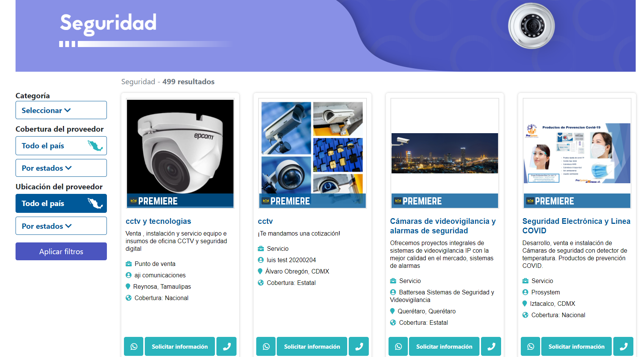Expand 'Por estados' under Ubicación del proveedor
This screenshot has height=357, width=644.
click(61, 226)
